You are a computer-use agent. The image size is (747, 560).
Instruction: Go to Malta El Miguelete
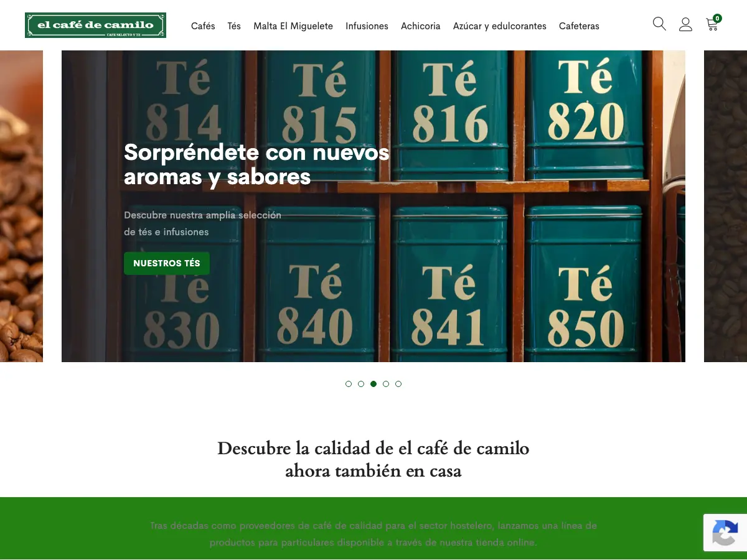293,26
